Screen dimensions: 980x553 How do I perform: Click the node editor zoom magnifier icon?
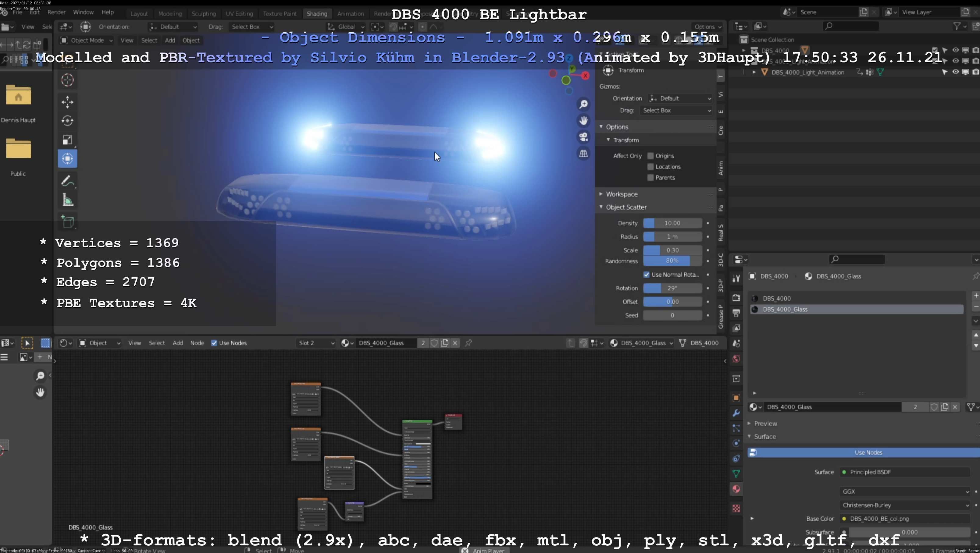(x=40, y=376)
